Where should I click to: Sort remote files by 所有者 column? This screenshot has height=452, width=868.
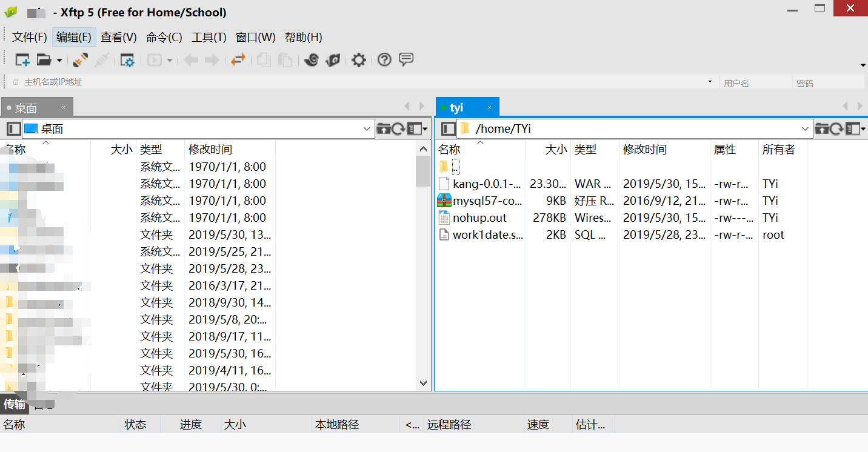point(783,149)
